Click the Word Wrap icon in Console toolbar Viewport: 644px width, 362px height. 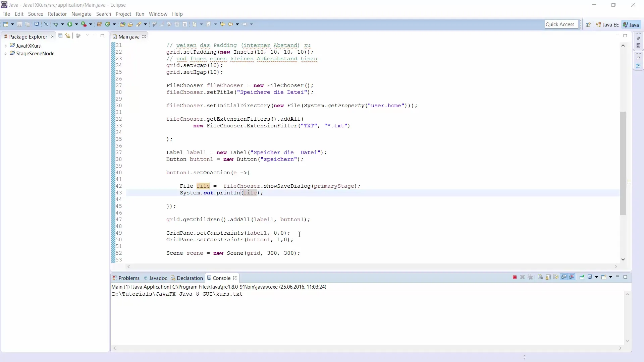point(556,277)
